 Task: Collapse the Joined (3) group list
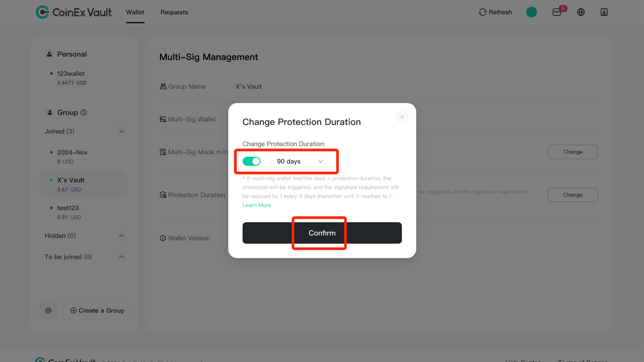tap(122, 131)
